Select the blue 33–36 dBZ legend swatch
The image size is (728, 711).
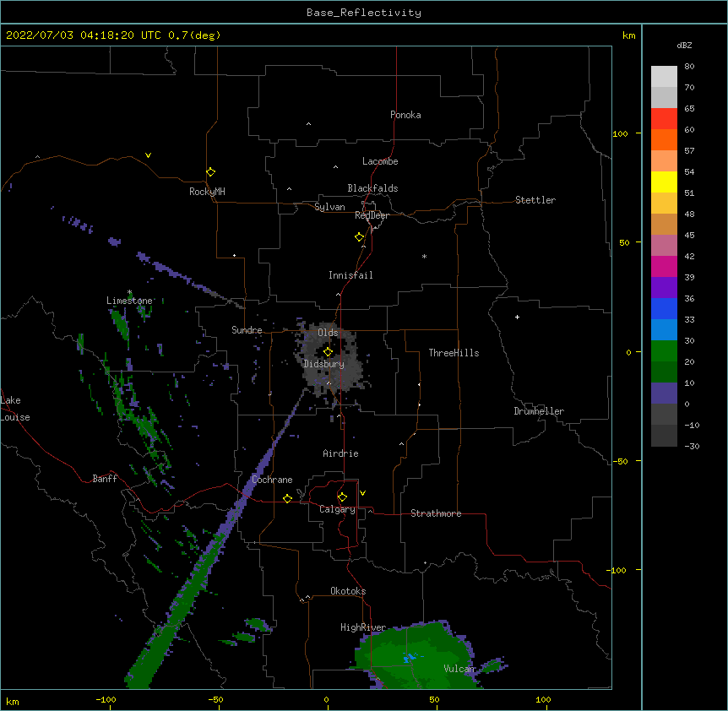(664, 309)
